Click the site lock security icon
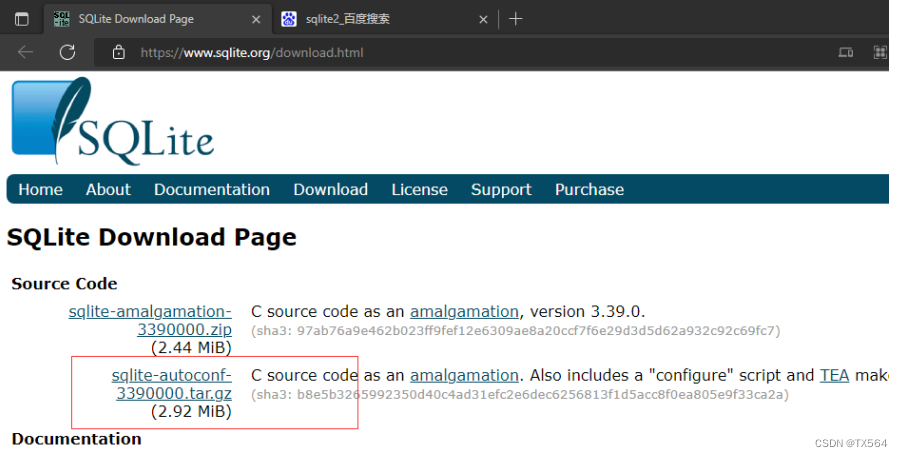The height and width of the screenshot is (457, 903). tap(119, 52)
